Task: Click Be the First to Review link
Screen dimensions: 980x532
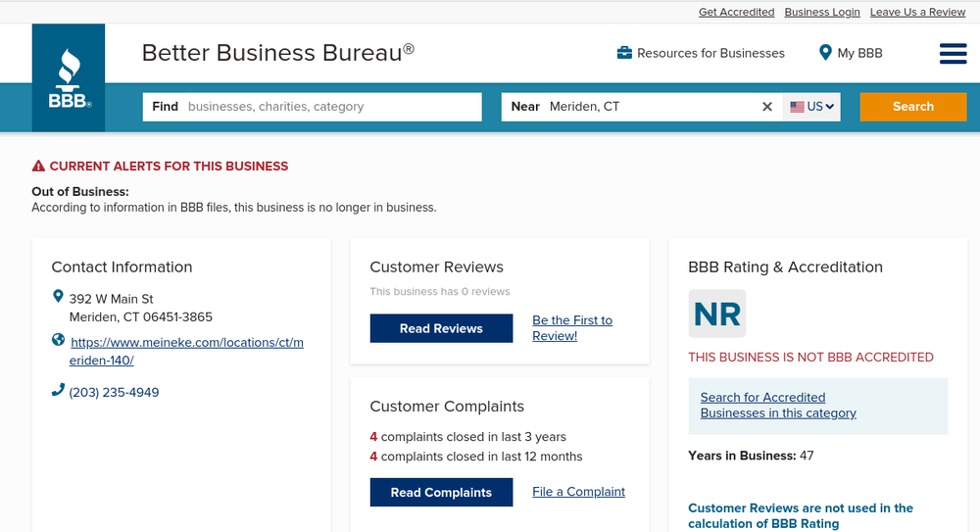Action: click(571, 328)
